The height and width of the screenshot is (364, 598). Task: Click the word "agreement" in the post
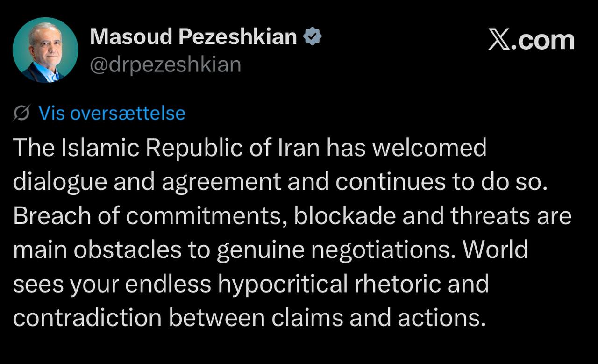[x=221, y=182]
